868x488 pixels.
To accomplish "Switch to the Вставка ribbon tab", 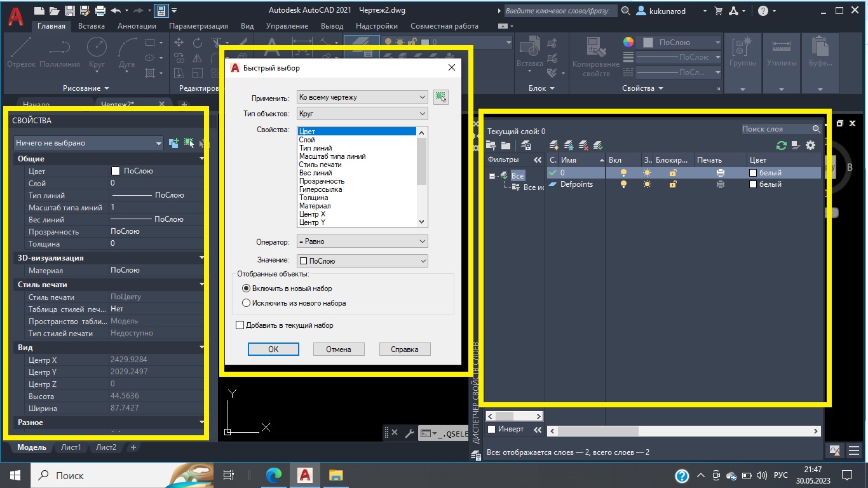I will 92,26.
